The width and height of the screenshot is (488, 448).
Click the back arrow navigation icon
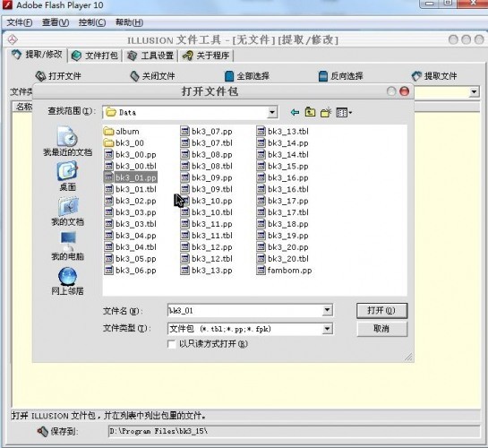(295, 112)
